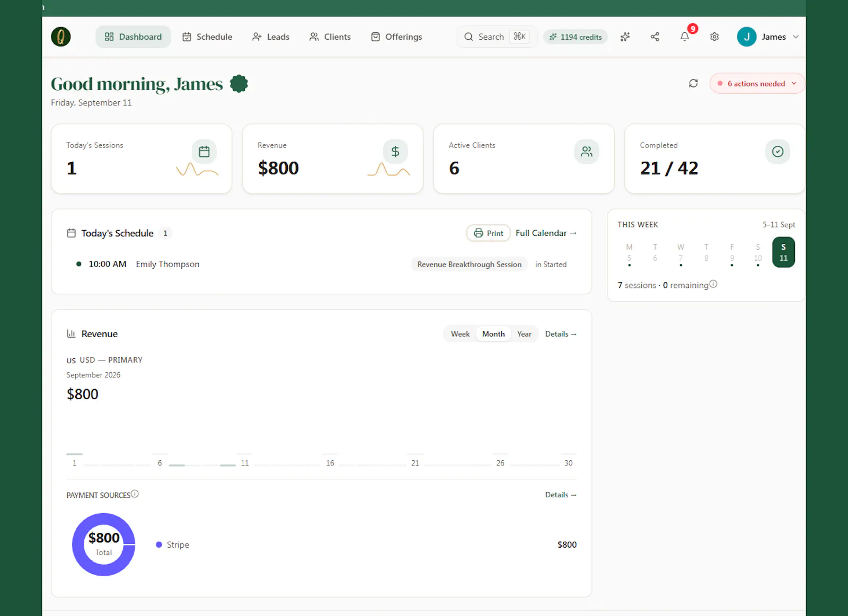Click calendar icon beside Today's Schedule
Screen dimensions: 848x616
coord(71,233)
